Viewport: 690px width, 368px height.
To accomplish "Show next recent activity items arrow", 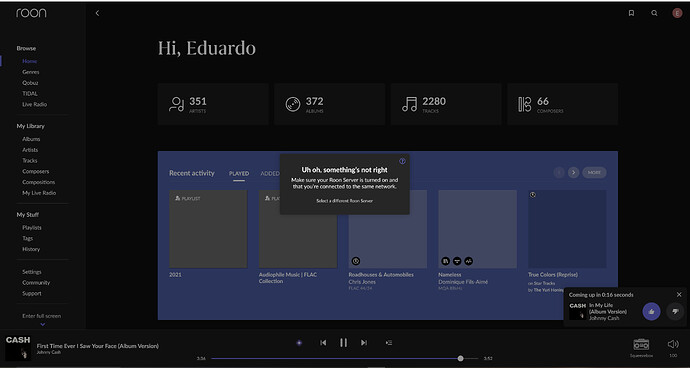I will (x=573, y=173).
